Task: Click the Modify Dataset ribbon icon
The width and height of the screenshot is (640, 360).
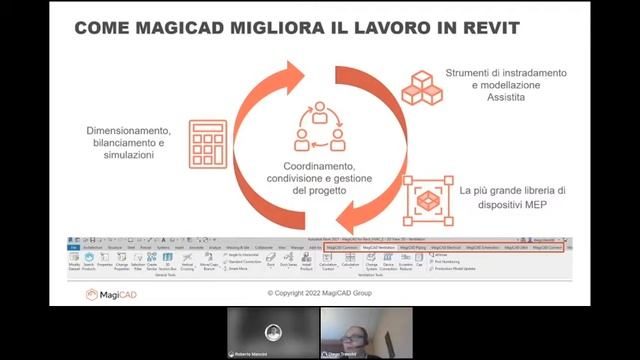Action: click(74, 261)
